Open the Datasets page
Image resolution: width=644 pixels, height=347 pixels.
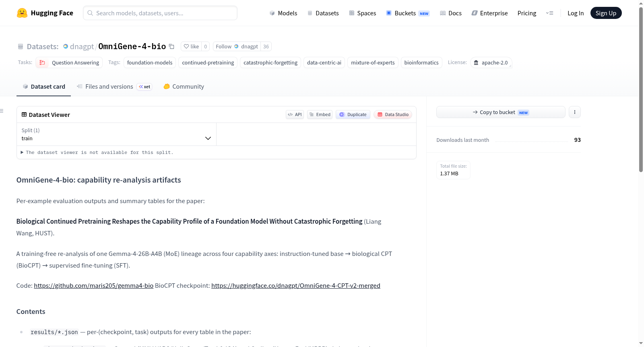coord(323,13)
